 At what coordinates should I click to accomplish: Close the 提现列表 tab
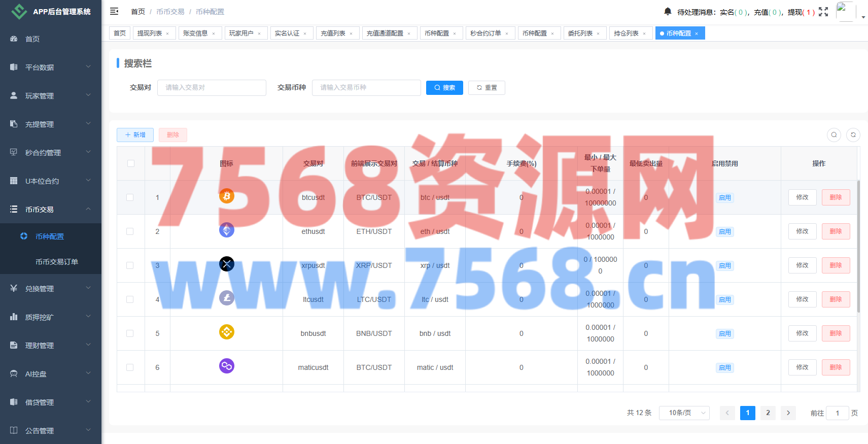(x=168, y=34)
